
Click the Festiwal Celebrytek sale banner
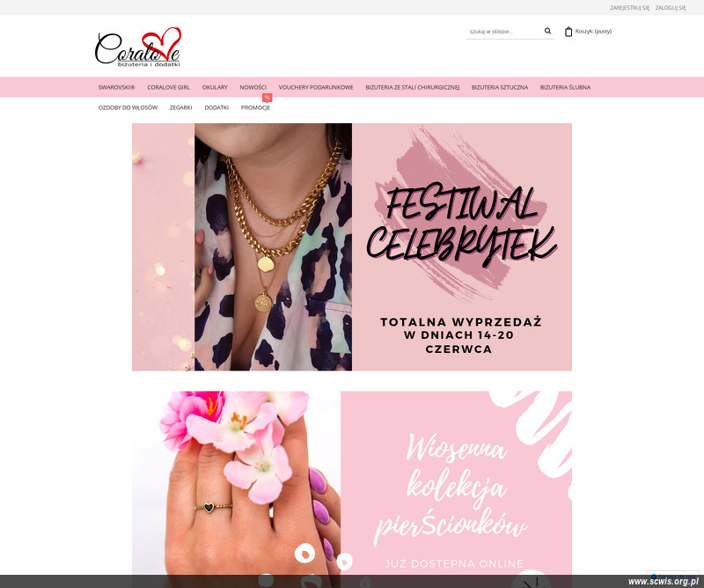[351, 247]
